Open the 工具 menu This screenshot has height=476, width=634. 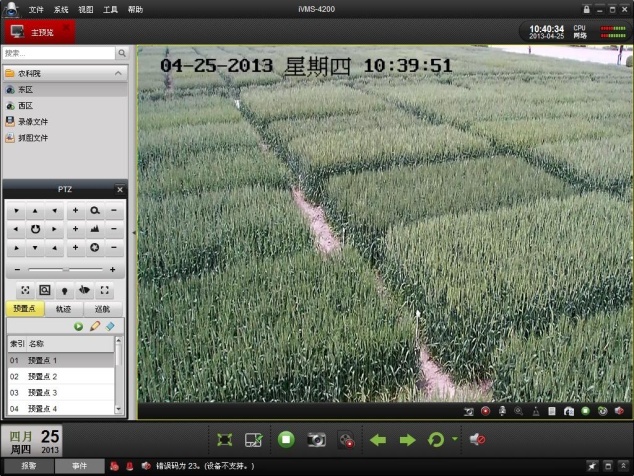pos(110,8)
